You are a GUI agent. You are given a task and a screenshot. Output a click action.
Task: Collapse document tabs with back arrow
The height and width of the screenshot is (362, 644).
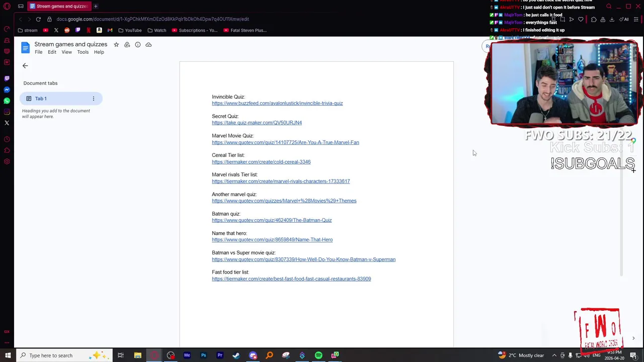(25, 66)
